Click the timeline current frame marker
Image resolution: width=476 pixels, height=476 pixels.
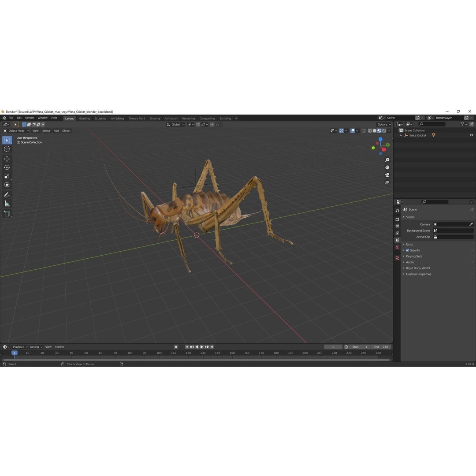pyautogui.click(x=14, y=353)
